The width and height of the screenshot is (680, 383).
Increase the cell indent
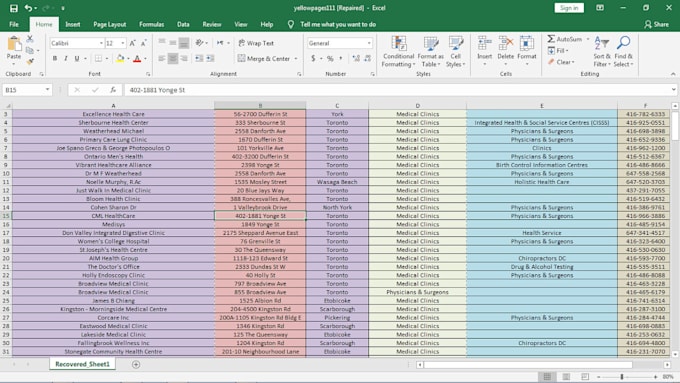tap(210, 58)
